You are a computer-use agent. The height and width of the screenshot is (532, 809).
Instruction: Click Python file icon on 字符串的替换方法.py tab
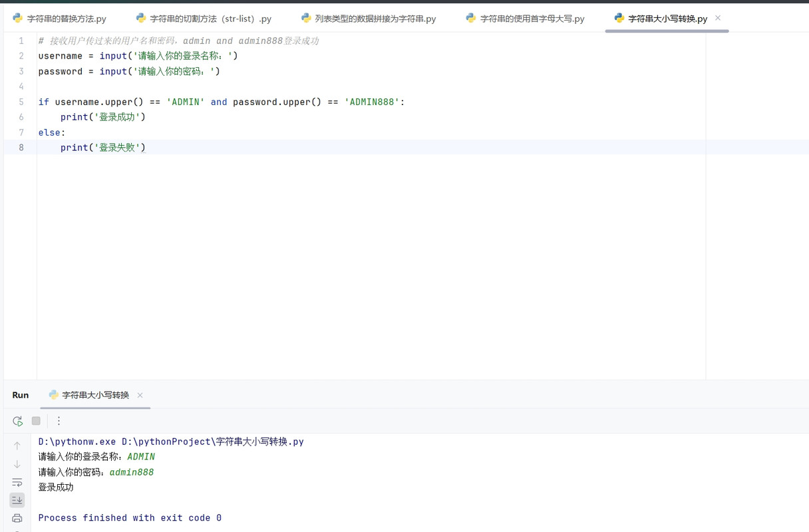click(18, 18)
